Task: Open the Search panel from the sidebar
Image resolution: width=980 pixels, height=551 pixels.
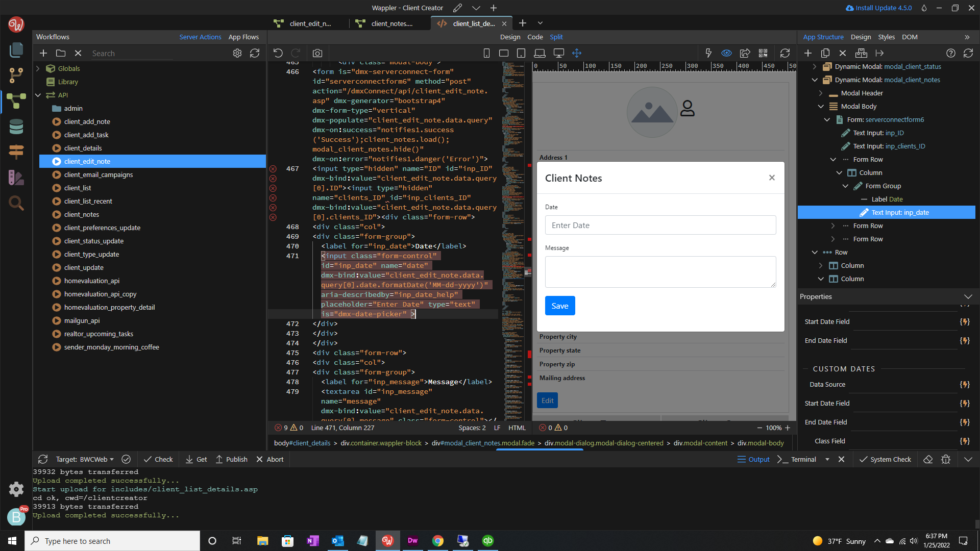Action: pos(17,203)
